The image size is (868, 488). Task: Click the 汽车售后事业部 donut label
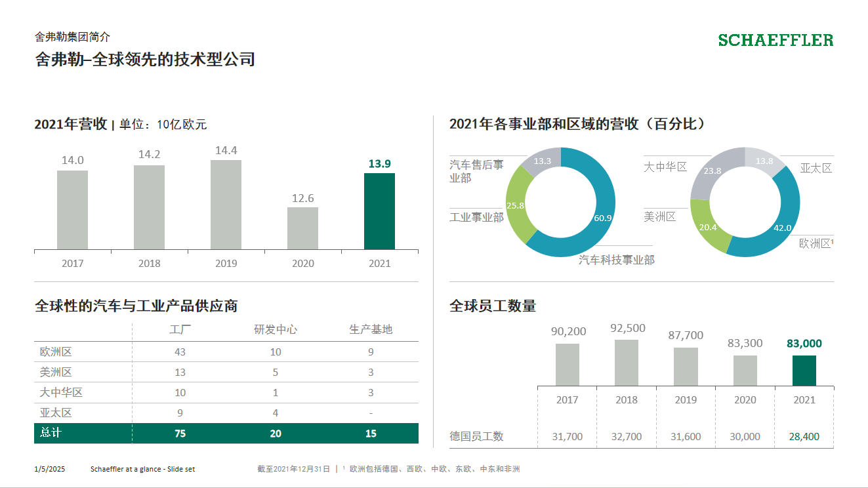pos(477,171)
